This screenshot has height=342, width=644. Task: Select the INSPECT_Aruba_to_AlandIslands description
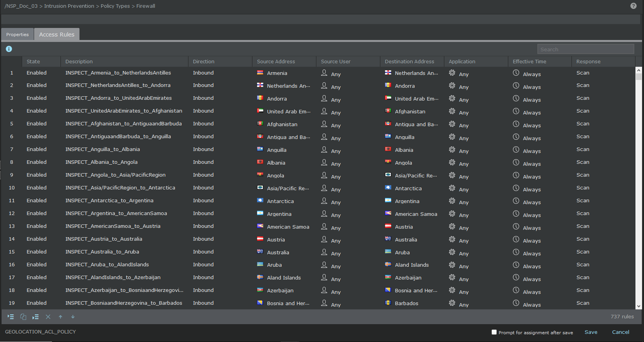[x=107, y=265]
